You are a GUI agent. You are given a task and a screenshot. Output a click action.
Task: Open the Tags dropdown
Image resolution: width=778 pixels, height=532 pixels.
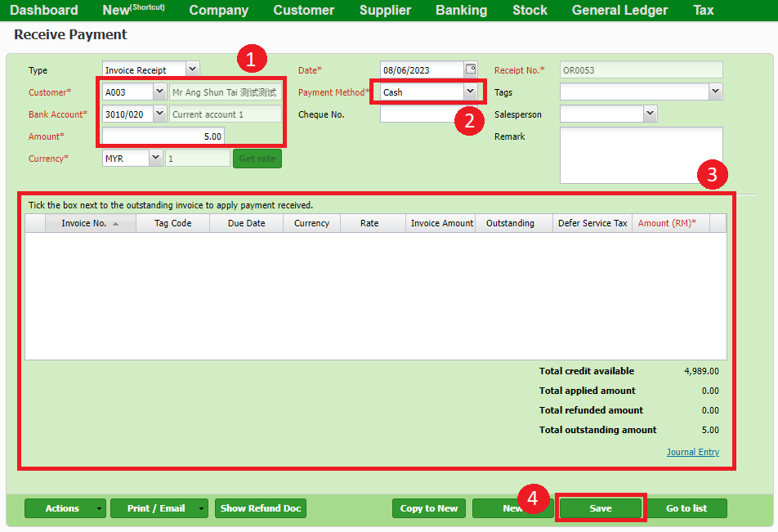tap(715, 92)
